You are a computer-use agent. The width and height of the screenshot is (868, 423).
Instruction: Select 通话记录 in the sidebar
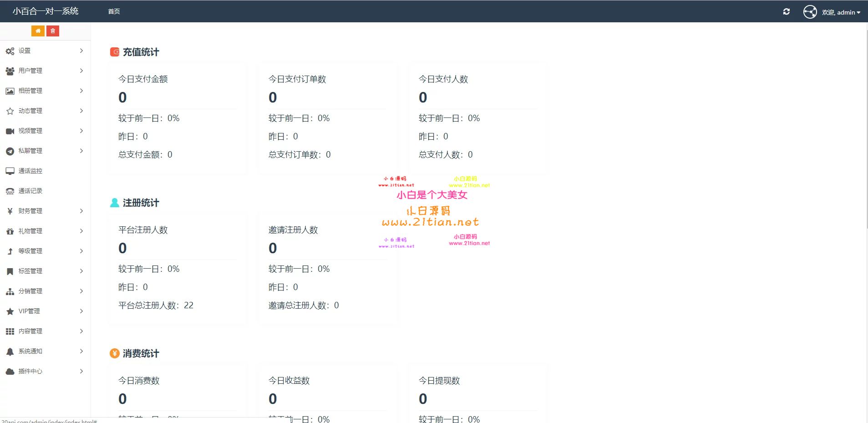pyautogui.click(x=30, y=191)
